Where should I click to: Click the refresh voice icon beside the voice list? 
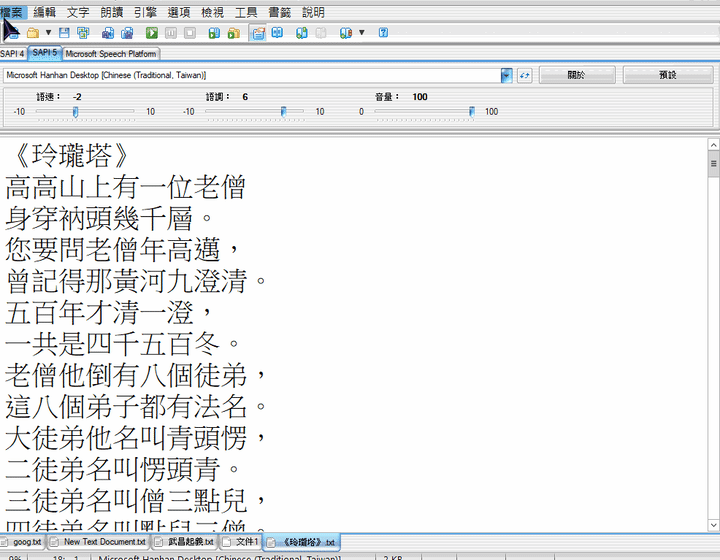pyautogui.click(x=524, y=75)
